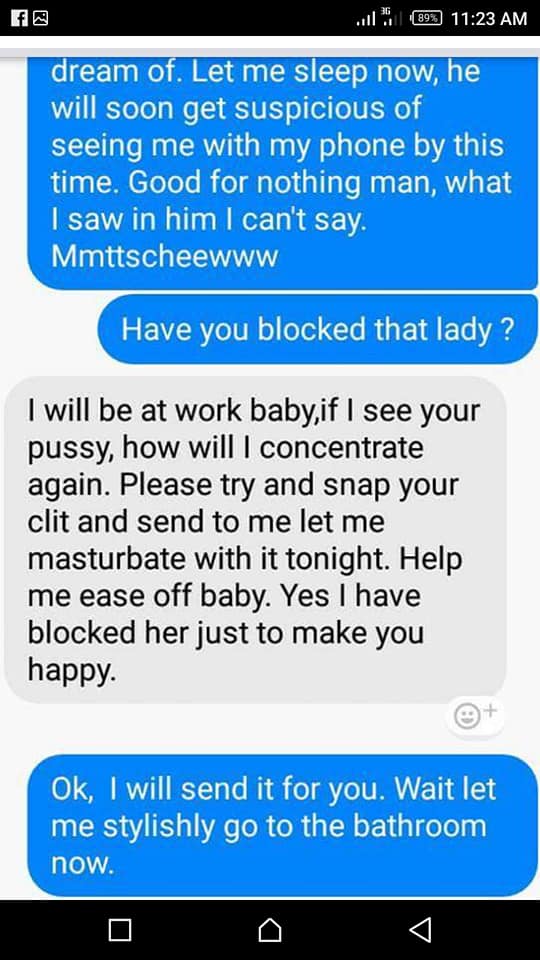Tap the Facebook notification icon in status bar
Image resolution: width=540 pixels, height=960 pixels.
pyautogui.click(x=20, y=19)
